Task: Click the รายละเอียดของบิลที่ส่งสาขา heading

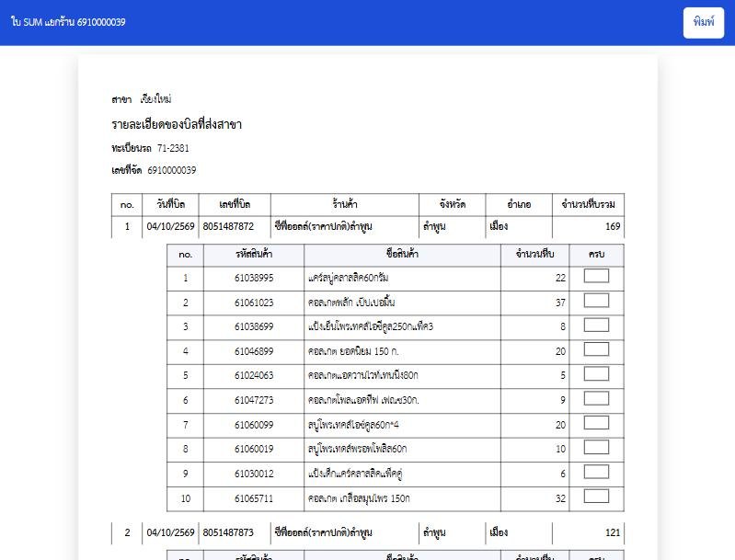Action: (x=177, y=124)
